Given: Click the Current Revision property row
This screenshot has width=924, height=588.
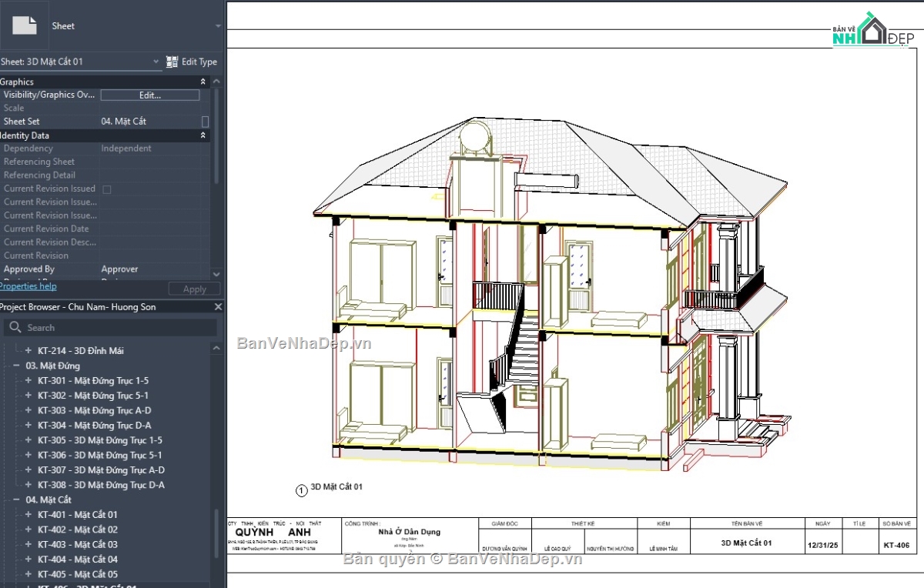Looking at the screenshot, I should coord(105,256).
